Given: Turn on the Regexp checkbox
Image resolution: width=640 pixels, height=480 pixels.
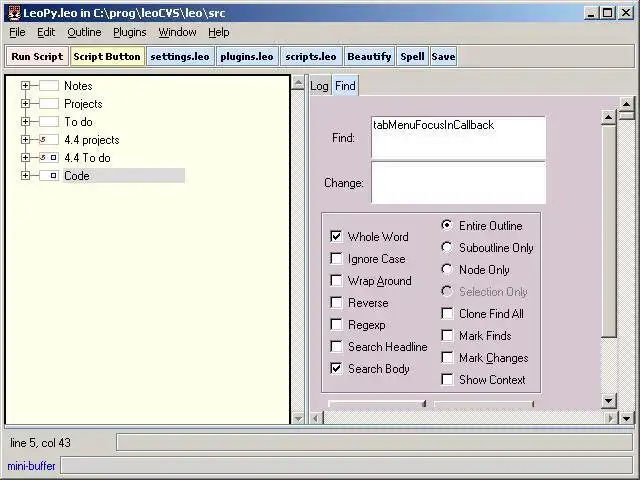Looking at the screenshot, I should [x=336, y=324].
